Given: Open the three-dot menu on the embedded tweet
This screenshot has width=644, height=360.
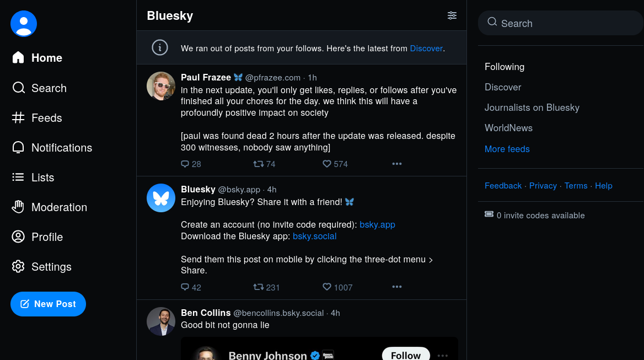Looking at the screenshot, I should pyautogui.click(x=442, y=356).
